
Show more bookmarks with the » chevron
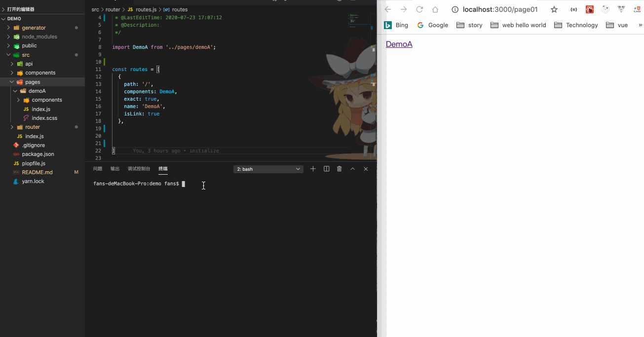(x=640, y=25)
